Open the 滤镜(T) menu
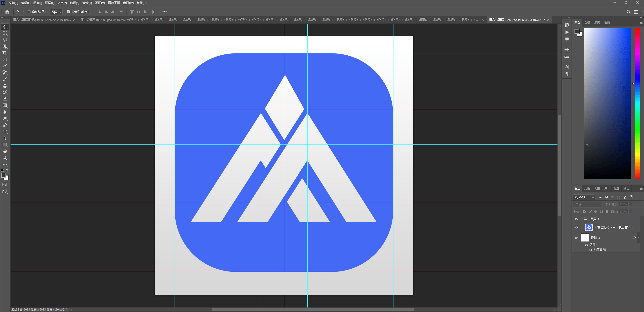 coord(87,3)
